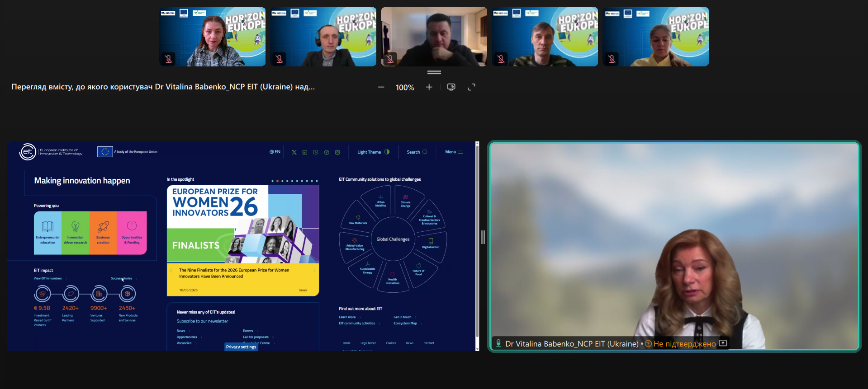868x389 pixels.
Task: Open EIT's X (Twitter) profile icon
Action: click(294, 152)
